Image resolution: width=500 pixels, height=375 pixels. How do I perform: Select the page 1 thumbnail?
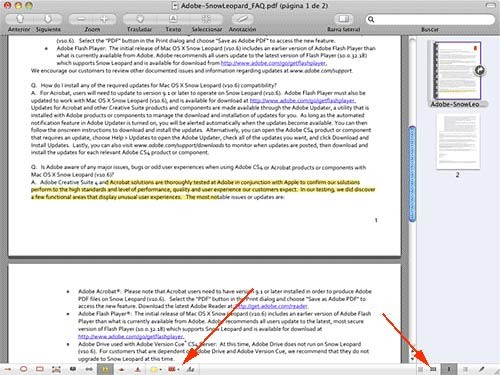click(x=457, y=70)
